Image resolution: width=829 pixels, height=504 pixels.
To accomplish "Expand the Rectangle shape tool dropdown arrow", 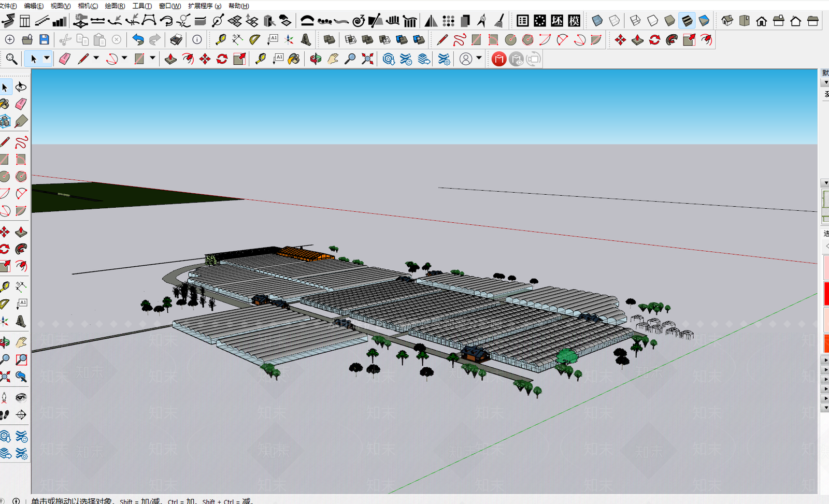I will [152, 59].
